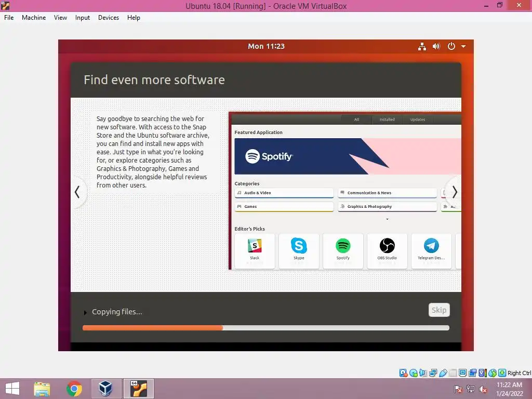Click the Windows taskbar clock and date
The image size is (532, 399).
(509, 389)
